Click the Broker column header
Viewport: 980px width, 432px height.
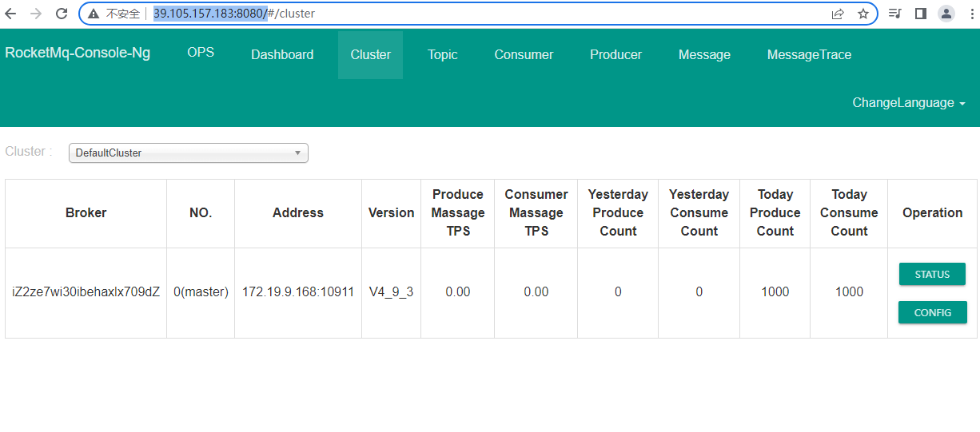(x=86, y=212)
